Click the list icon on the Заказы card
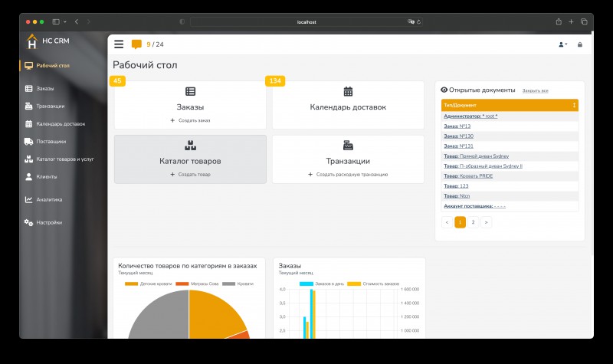The image size is (613, 364). pyautogui.click(x=190, y=91)
